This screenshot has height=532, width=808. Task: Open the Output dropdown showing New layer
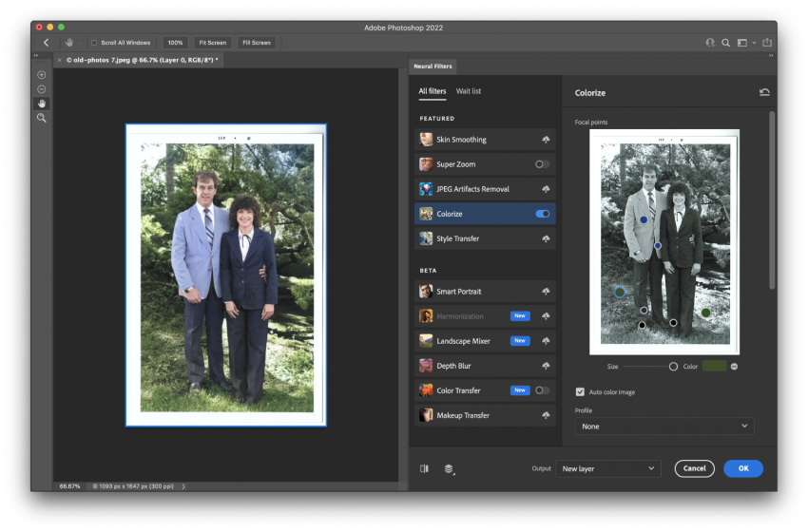(x=608, y=468)
